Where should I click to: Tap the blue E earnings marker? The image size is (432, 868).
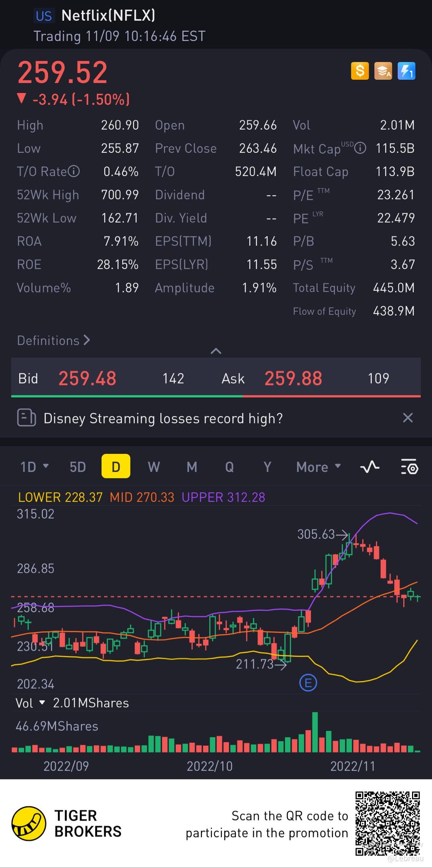[308, 683]
